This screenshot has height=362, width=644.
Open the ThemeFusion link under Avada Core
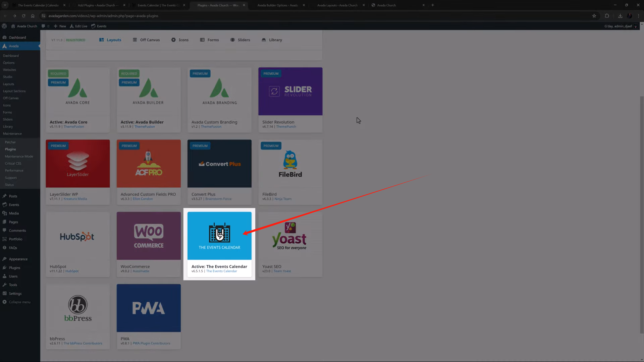point(73,127)
